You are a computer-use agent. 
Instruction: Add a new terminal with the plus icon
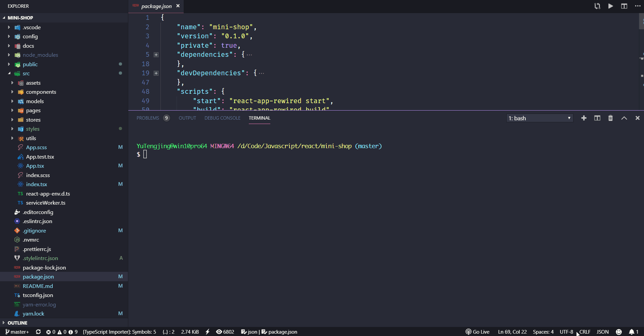coord(584,118)
